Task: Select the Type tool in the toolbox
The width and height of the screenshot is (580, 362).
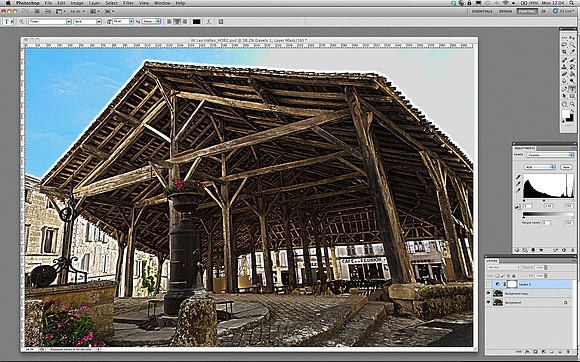Action: (572, 89)
